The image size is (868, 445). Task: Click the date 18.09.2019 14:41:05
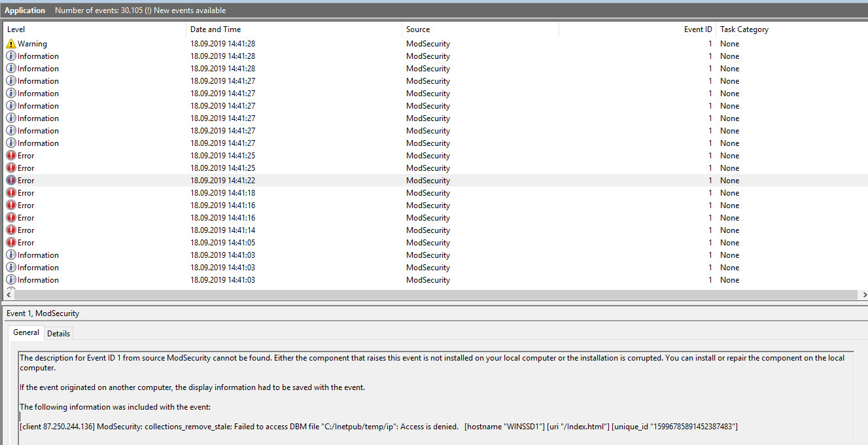[223, 243]
